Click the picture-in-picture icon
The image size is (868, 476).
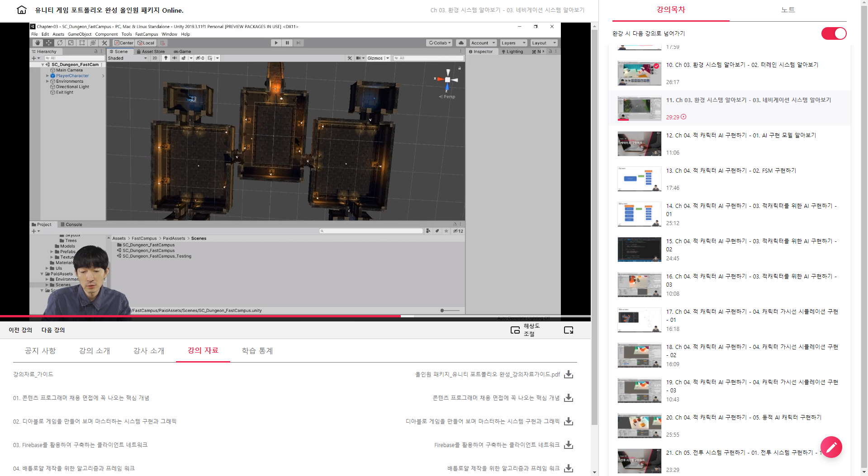(515, 330)
